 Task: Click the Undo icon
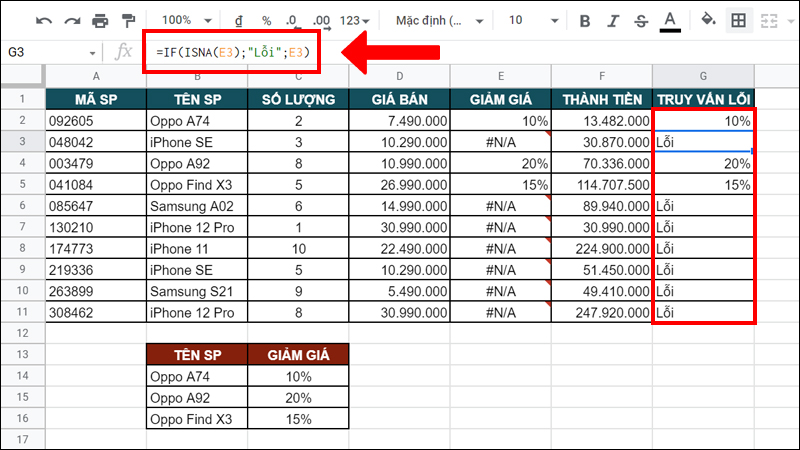44,21
